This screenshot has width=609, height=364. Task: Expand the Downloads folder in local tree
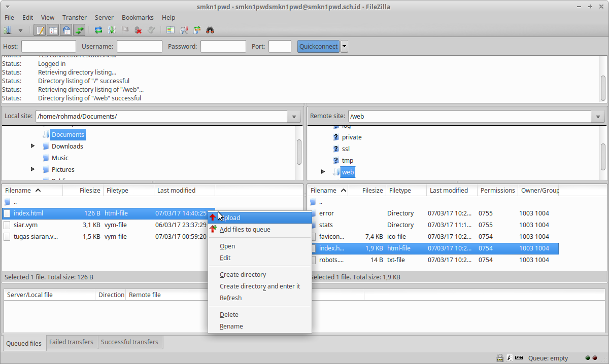(33, 146)
